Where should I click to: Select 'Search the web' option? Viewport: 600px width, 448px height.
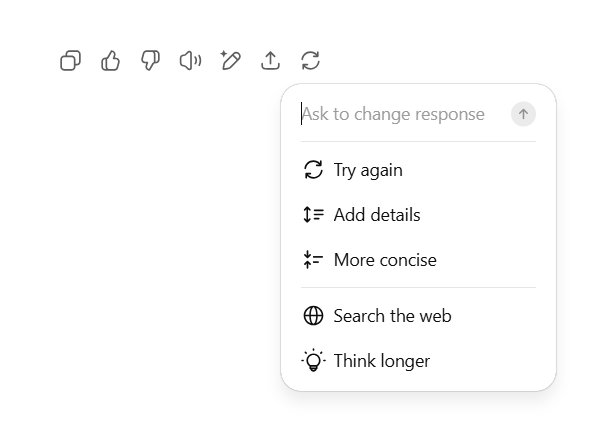418,316
